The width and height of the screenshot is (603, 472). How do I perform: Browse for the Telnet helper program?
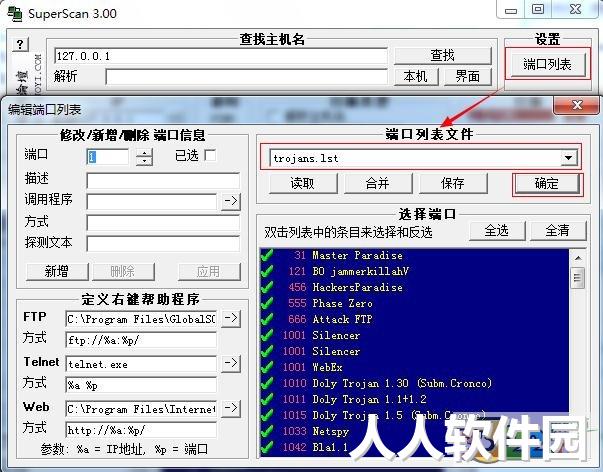tap(231, 363)
